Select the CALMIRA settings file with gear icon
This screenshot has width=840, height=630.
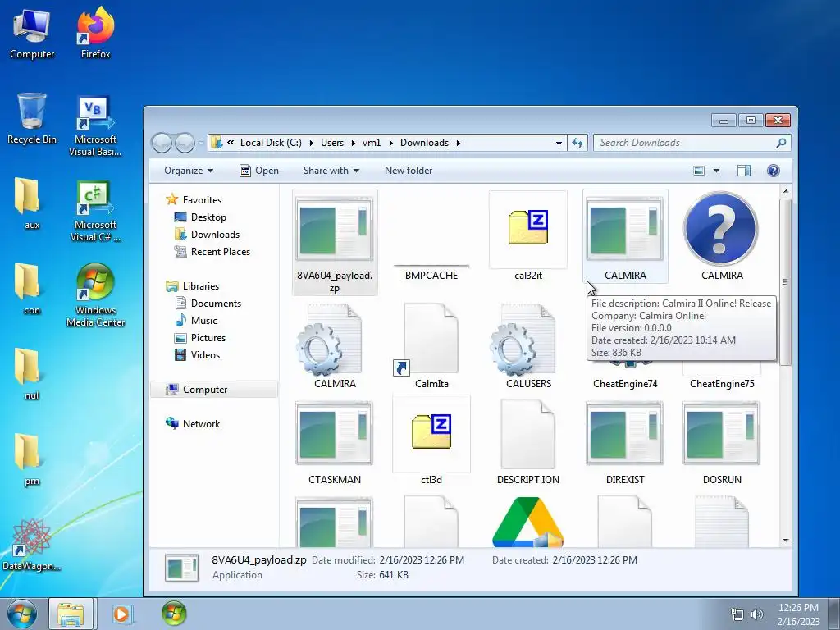coord(329,340)
